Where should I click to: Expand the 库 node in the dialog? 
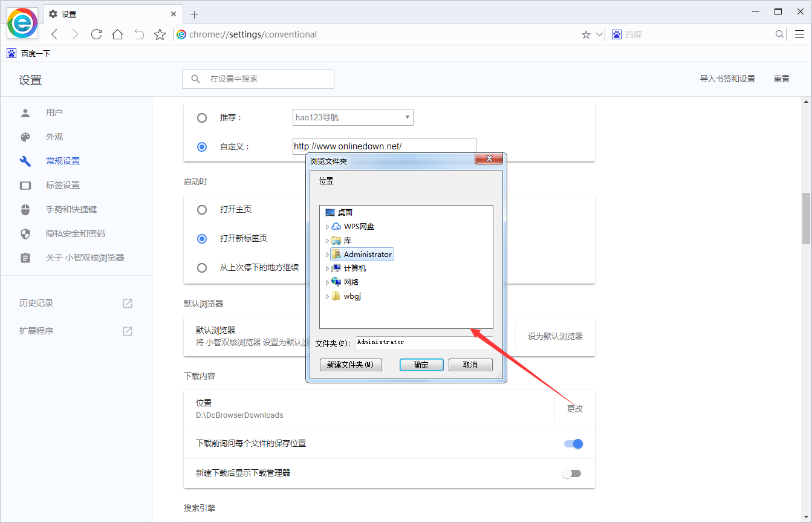[327, 240]
